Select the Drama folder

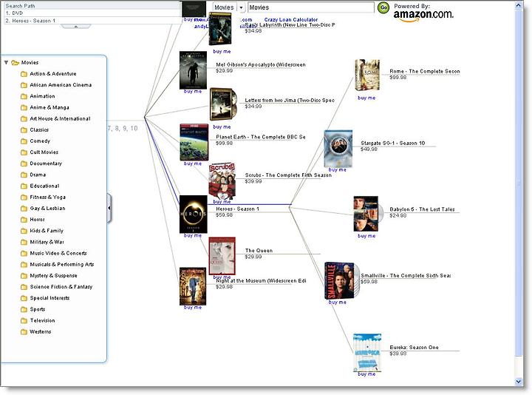click(33, 175)
